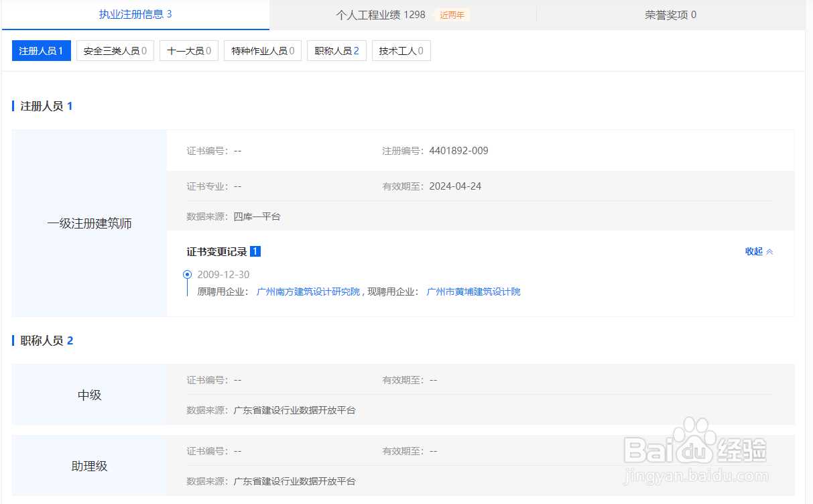The image size is (813, 504).
Task: Select 十一大员 0 filter
Action: click(x=189, y=51)
